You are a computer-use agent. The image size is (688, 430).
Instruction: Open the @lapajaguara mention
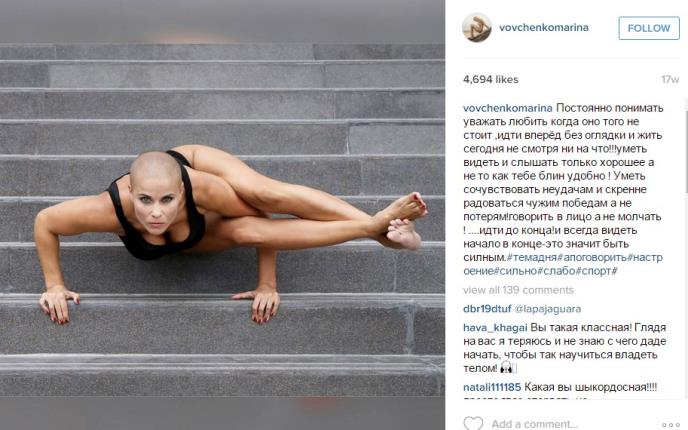[x=548, y=309]
